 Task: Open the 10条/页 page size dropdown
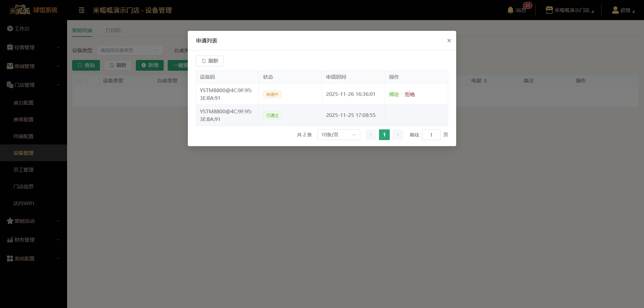tap(338, 135)
